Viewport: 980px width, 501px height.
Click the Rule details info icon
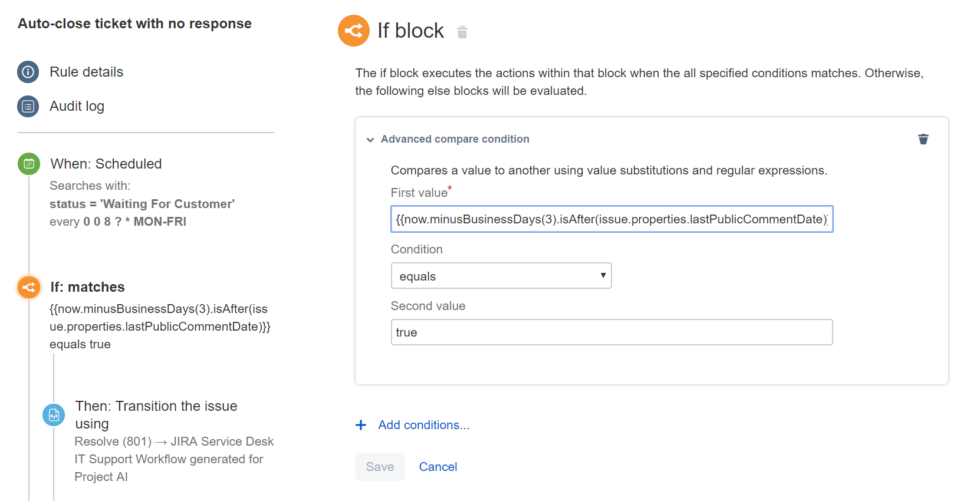point(28,72)
